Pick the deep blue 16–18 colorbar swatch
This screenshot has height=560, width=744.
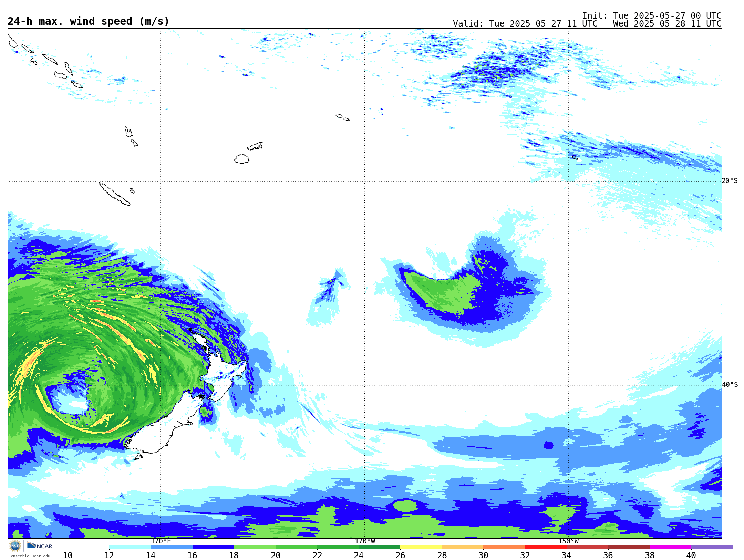(x=213, y=547)
